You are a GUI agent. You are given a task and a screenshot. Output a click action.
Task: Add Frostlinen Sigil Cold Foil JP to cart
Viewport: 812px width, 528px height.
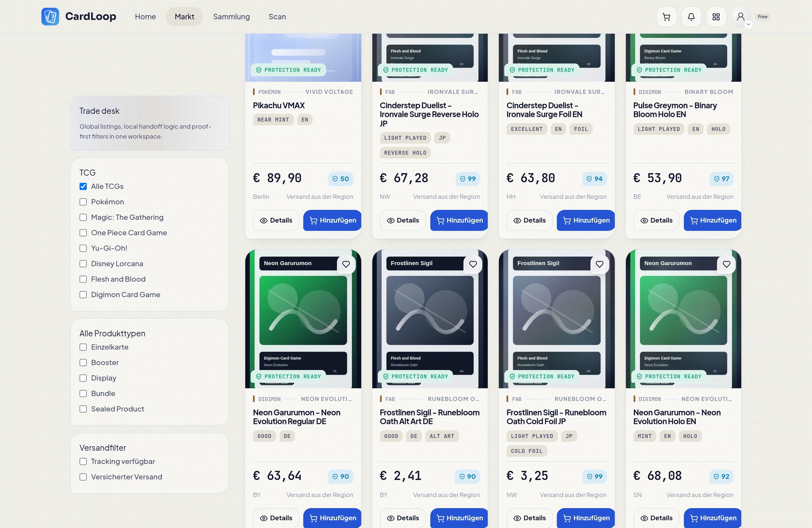[586, 518]
